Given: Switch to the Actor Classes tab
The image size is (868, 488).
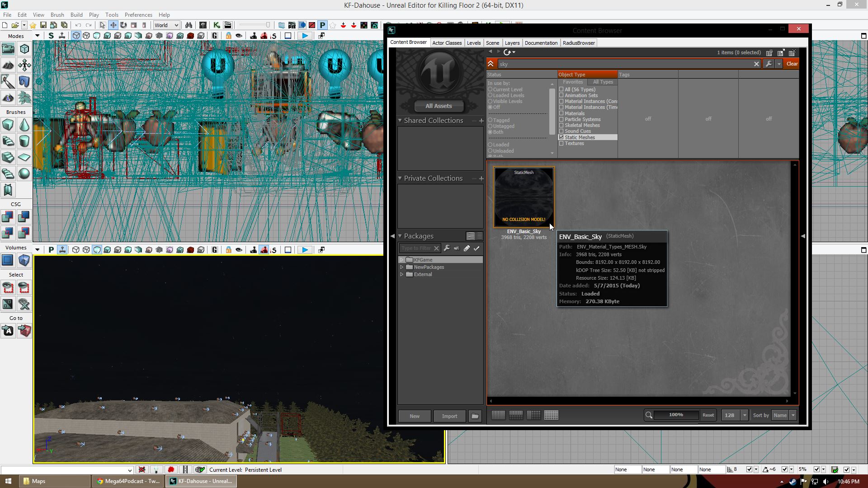Looking at the screenshot, I should [x=447, y=43].
